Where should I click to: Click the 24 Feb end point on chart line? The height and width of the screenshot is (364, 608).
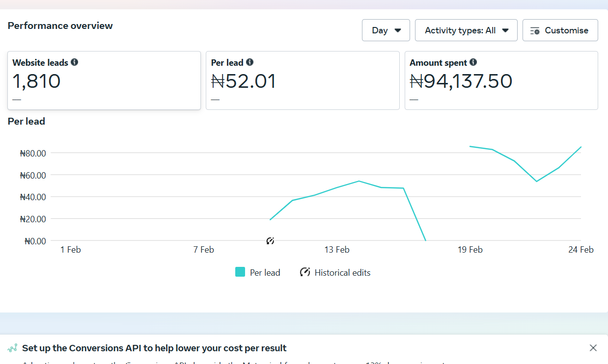[x=581, y=147]
